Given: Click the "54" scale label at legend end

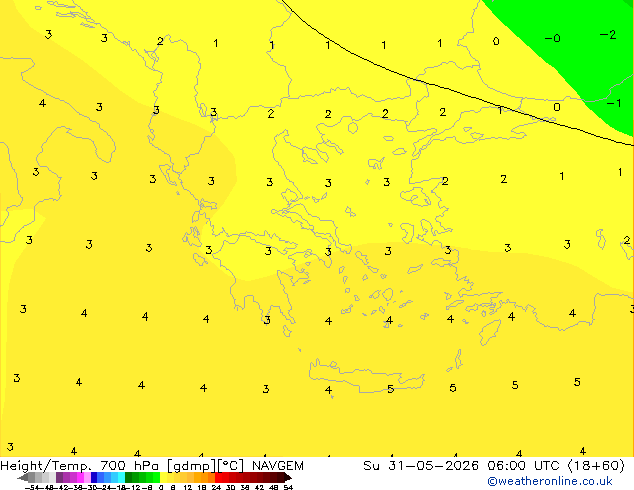Looking at the screenshot, I should coord(288,487).
